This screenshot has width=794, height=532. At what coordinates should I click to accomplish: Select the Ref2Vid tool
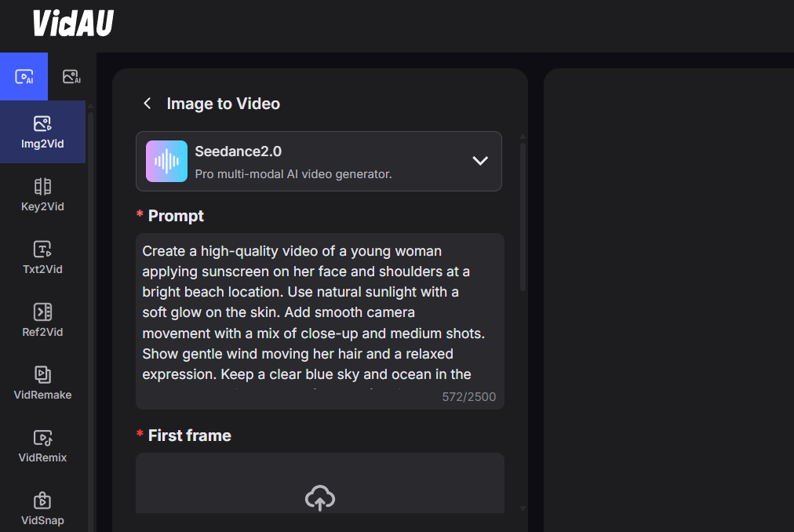(x=42, y=320)
